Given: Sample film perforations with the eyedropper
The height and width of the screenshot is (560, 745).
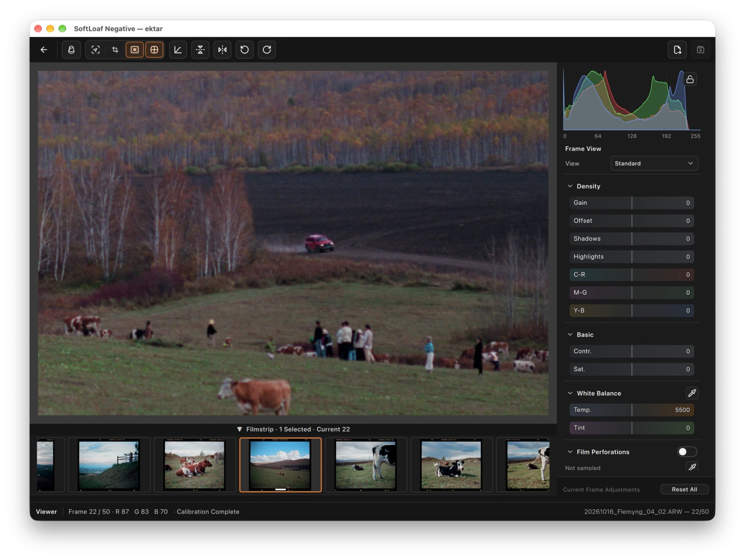Looking at the screenshot, I should coord(692,467).
